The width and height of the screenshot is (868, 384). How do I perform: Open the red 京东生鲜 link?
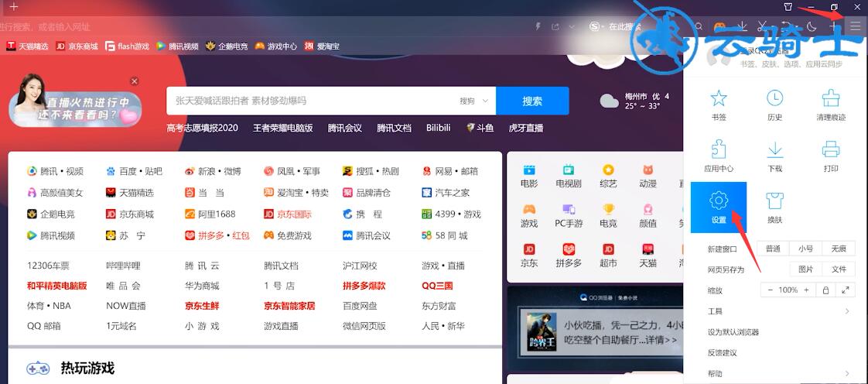click(x=202, y=305)
